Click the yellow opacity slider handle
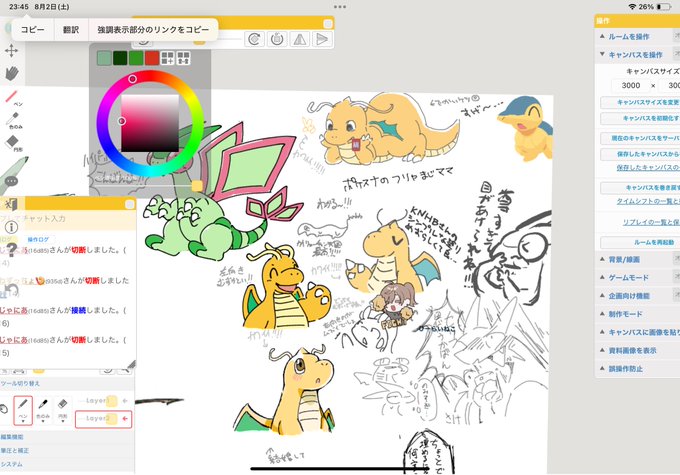Screen dimensions: 680x475 197,186
